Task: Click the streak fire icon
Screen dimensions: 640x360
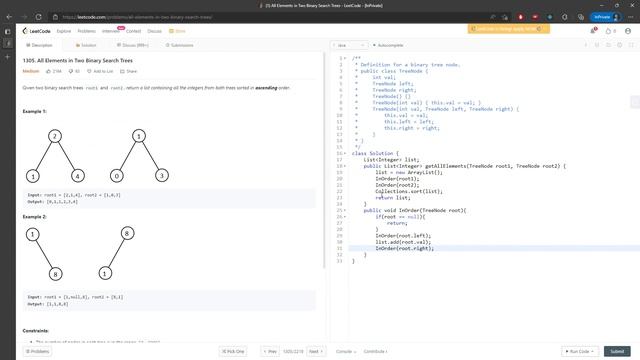Action: point(609,31)
